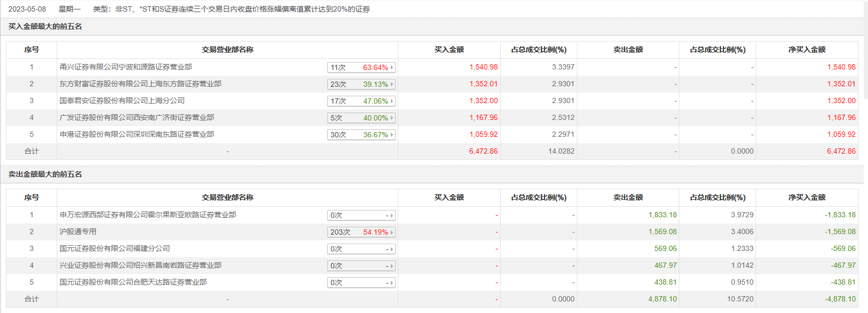The height and width of the screenshot is (313, 868).
Task: Open the 沪股通专用 seat link
Action: click(78, 231)
